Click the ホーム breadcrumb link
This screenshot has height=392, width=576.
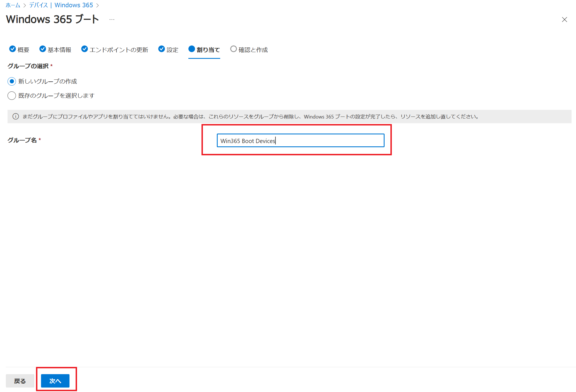click(13, 5)
